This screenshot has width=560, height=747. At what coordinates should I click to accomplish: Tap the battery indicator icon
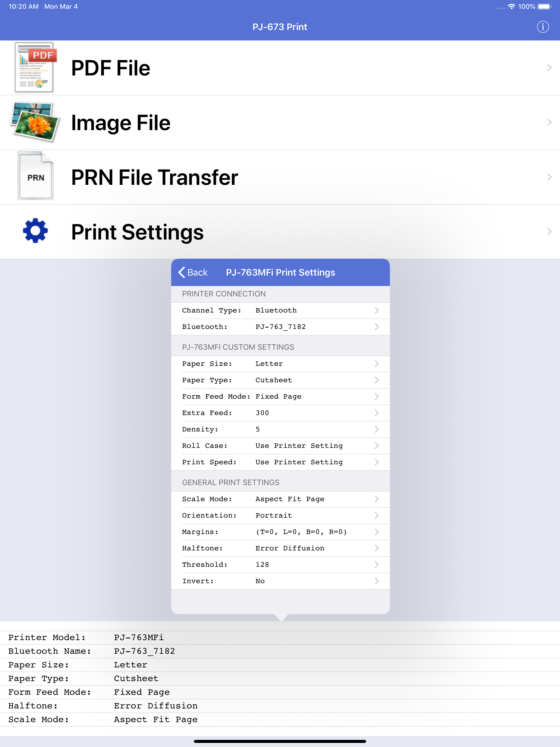544,6
